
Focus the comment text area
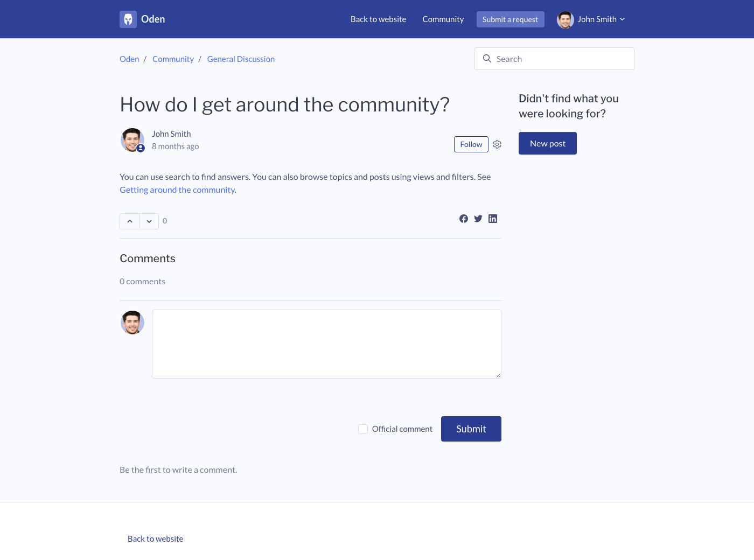326,344
